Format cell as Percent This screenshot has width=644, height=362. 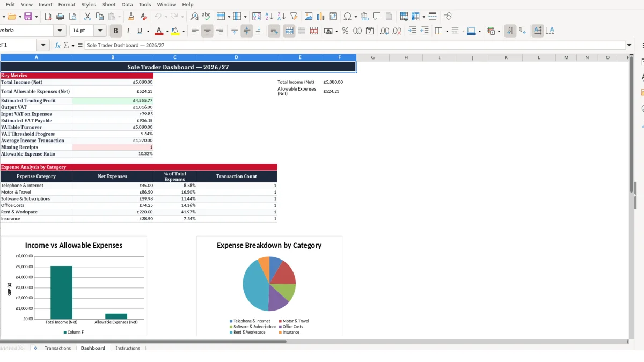tap(345, 31)
